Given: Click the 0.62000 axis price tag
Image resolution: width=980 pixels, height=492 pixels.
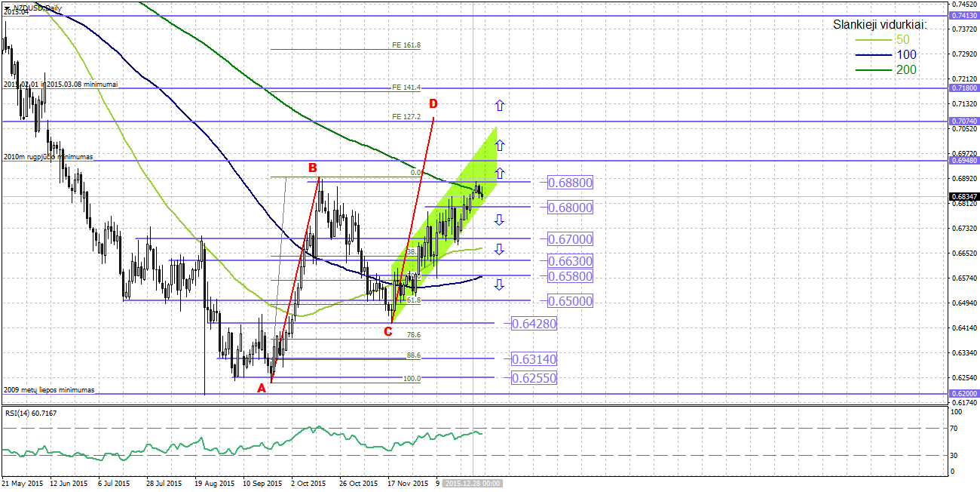Looking at the screenshot, I should click(x=963, y=393).
